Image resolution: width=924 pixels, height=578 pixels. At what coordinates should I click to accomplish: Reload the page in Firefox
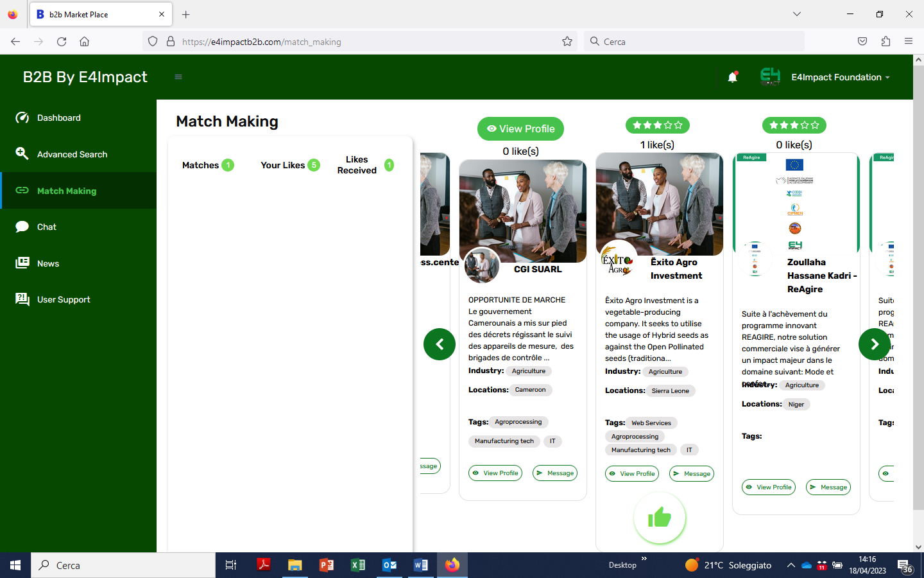coord(62,41)
